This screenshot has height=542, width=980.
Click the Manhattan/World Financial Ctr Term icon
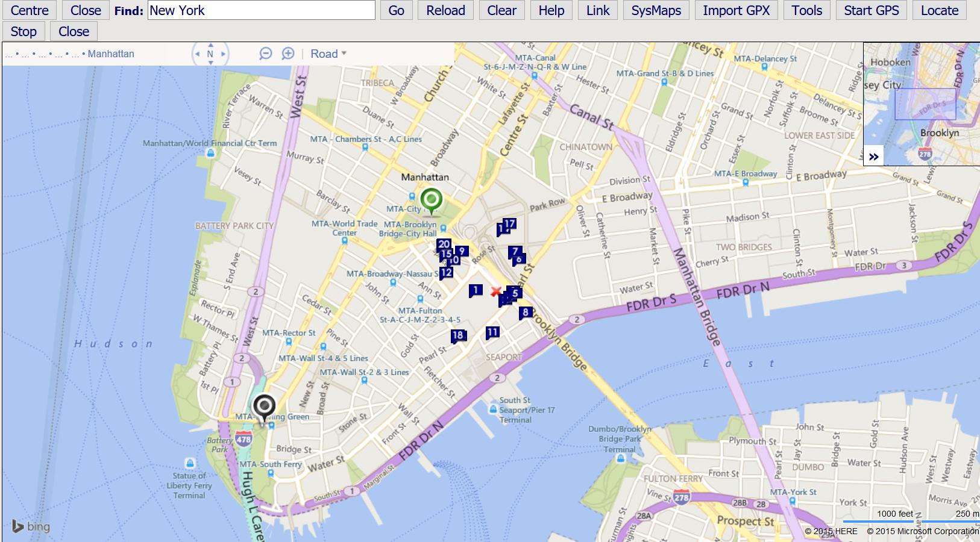[210, 154]
